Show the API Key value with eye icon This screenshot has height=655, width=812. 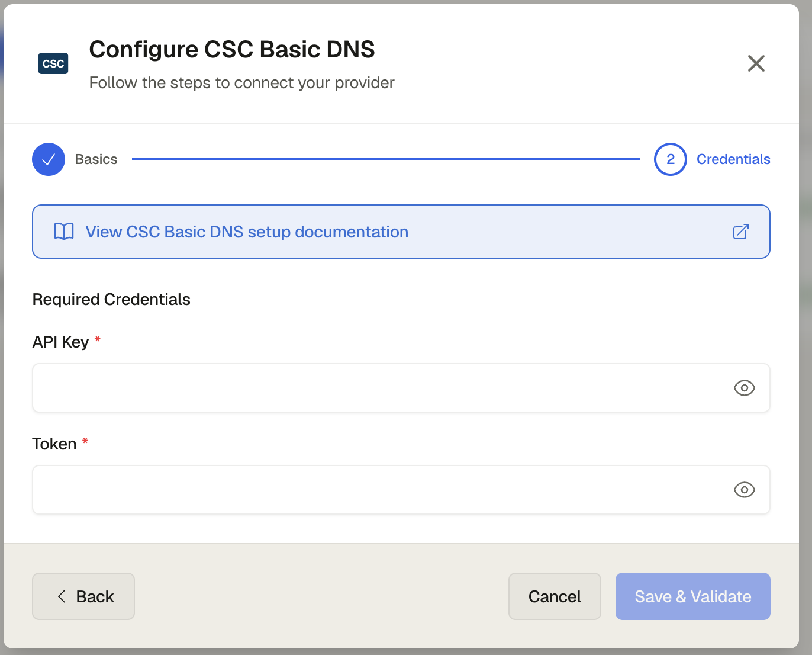click(745, 388)
